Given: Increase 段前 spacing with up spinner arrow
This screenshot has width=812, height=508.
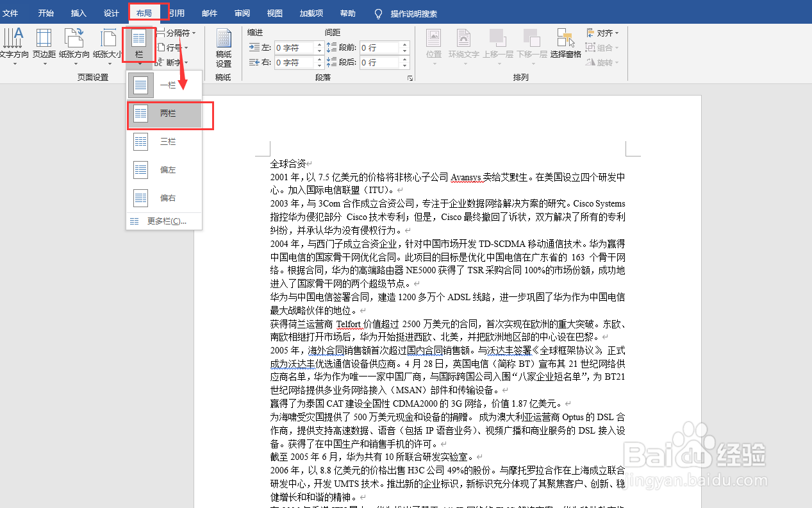Looking at the screenshot, I should click(x=404, y=45).
